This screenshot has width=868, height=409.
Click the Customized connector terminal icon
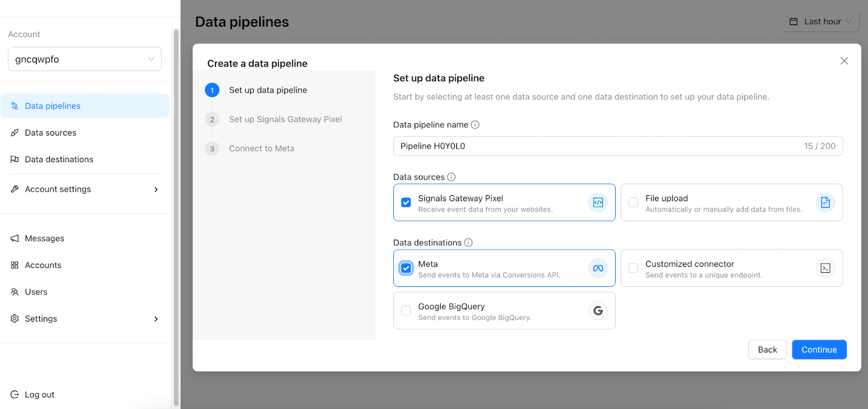tap(825, 268)
